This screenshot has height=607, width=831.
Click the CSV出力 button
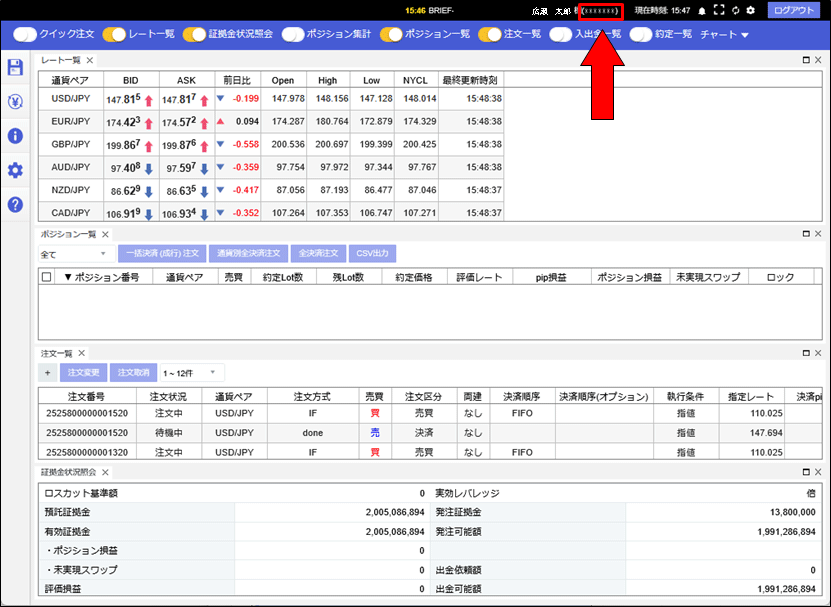pyautogui.click(x=373, y=254)
